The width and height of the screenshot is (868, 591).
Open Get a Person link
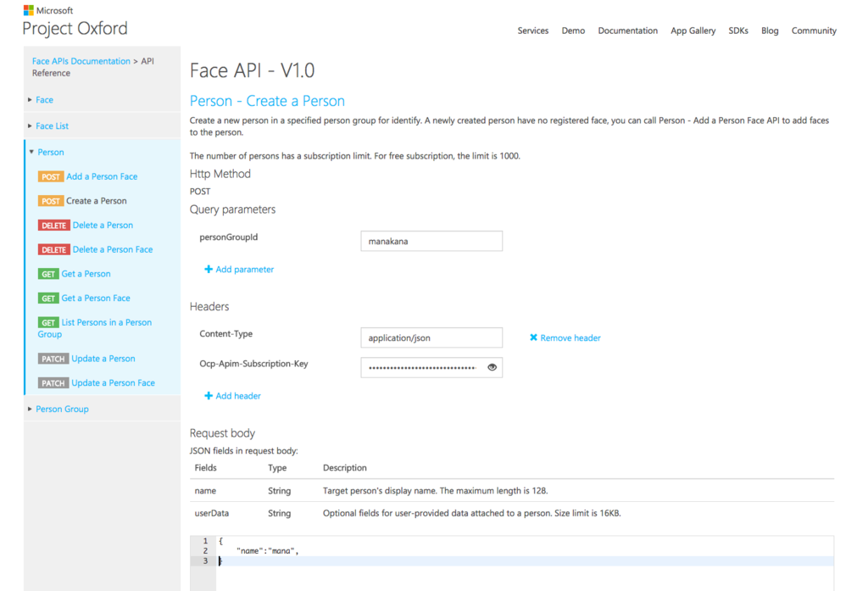pyautogui.click(x=86, y=274)
